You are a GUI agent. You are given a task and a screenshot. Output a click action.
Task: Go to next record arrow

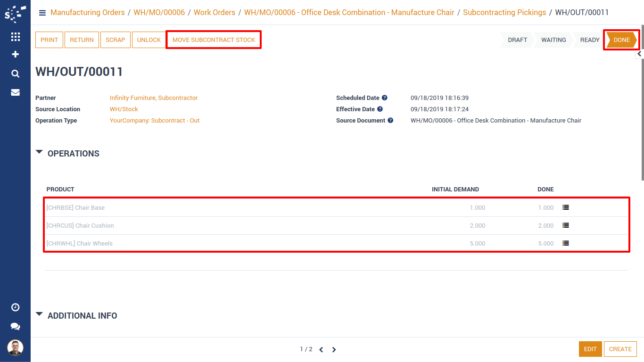pos(334,350)
